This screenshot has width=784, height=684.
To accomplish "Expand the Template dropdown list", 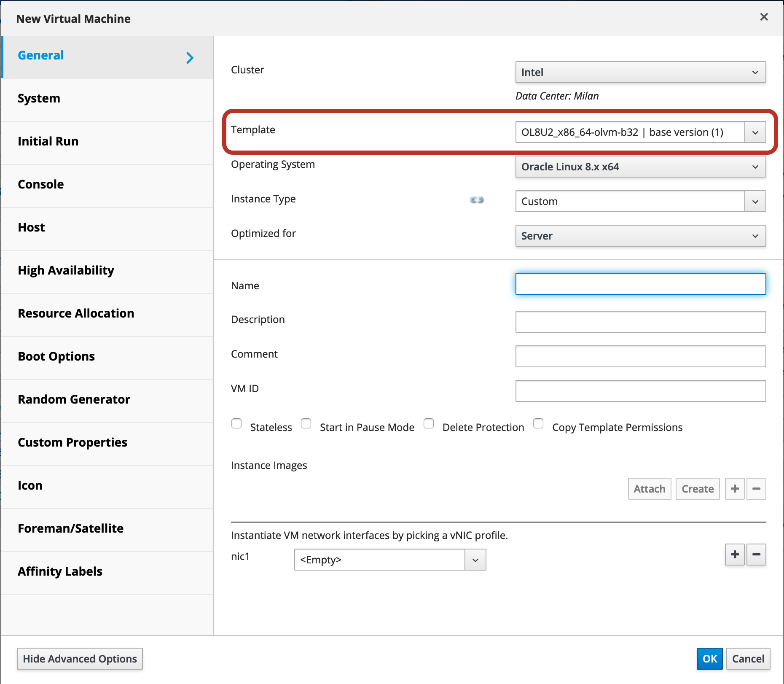I will (x=755, y=132).
